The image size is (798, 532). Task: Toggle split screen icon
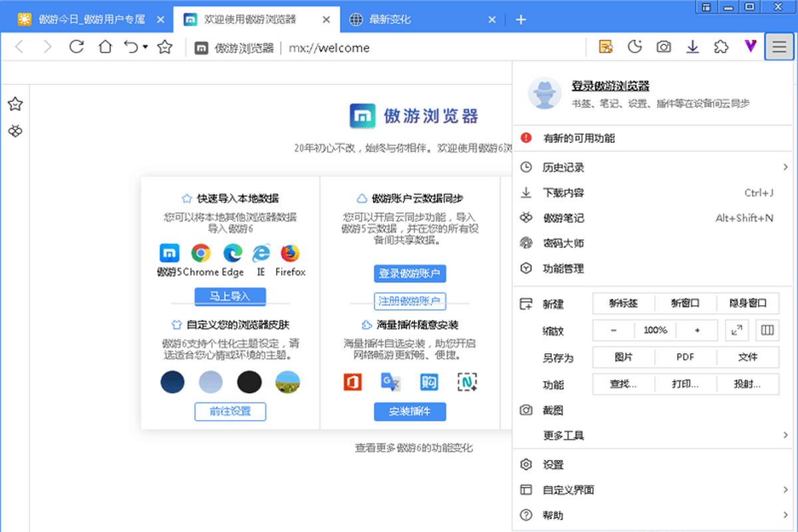[768, 331]
